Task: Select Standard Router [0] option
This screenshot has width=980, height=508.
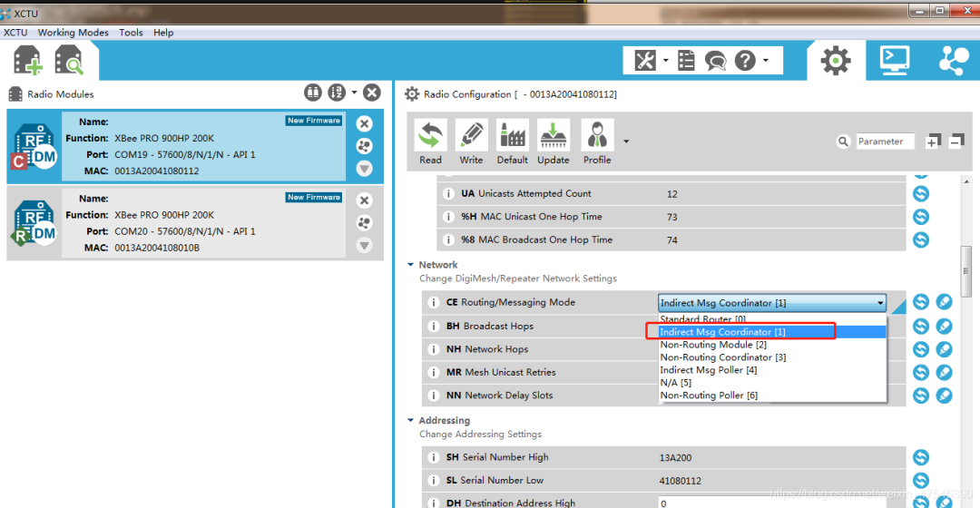Action: (772, 318)
